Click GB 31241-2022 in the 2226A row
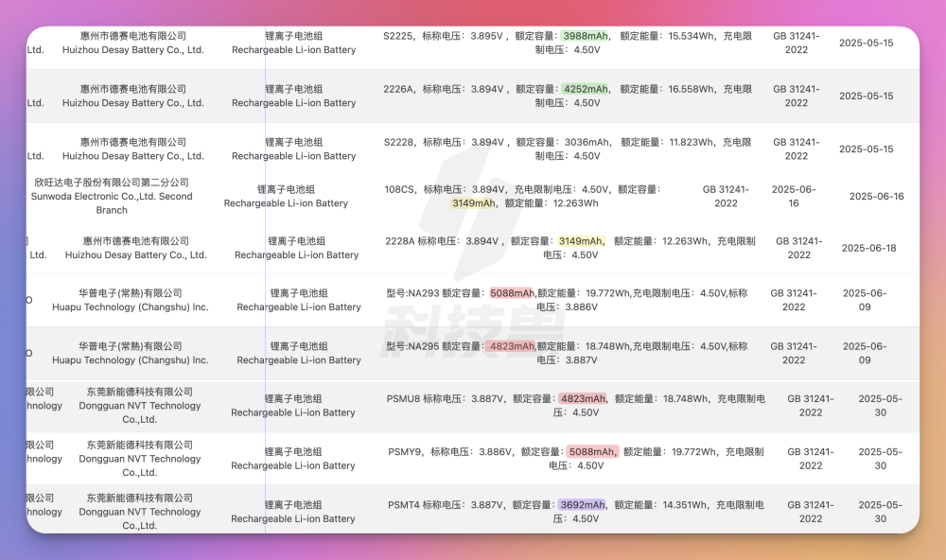 pos(797,96)
